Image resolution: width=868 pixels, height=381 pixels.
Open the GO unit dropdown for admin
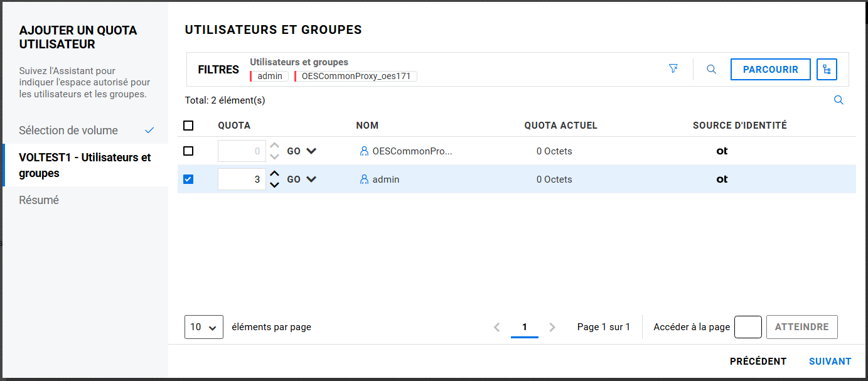pyautogui.click(x=311, y=180)
